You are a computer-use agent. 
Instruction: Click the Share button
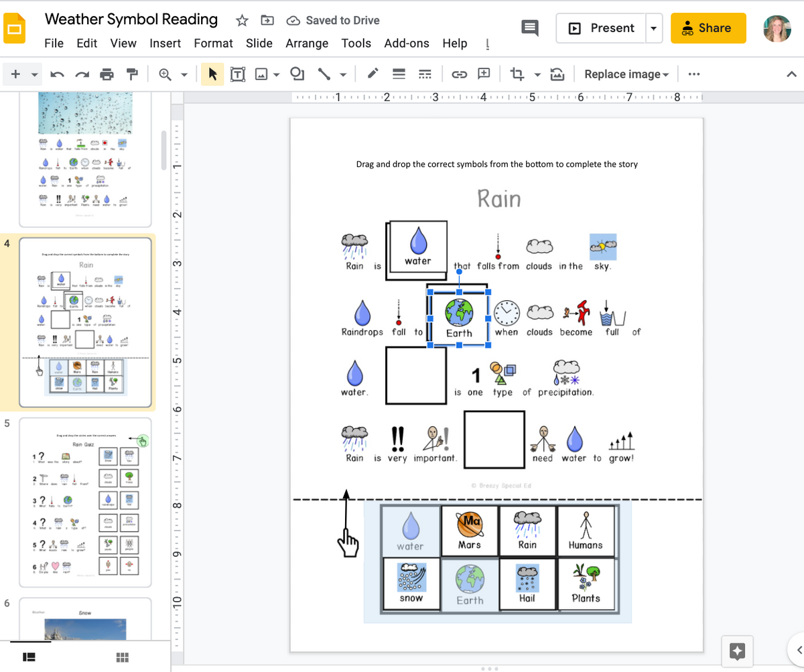coord(708,28)
